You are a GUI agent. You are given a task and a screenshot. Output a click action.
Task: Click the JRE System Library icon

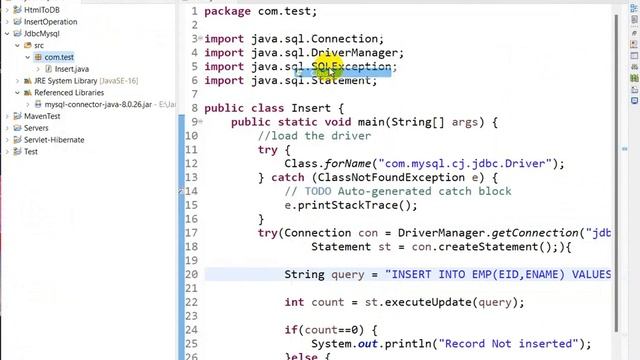[28, 81]
